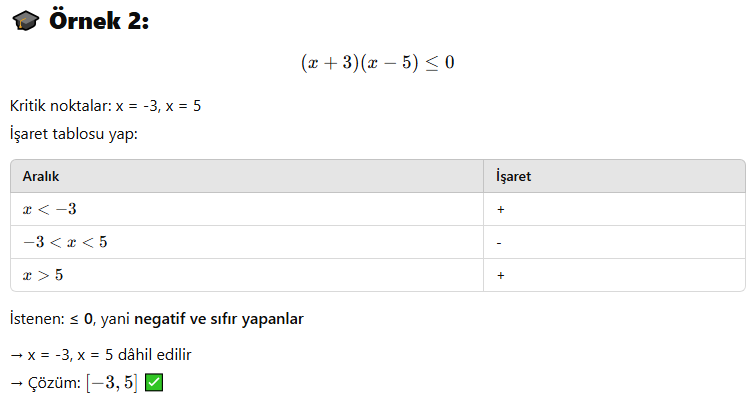753x409 pixels.
Task: Click the plus sign in last row
Action: click(500, 275)
